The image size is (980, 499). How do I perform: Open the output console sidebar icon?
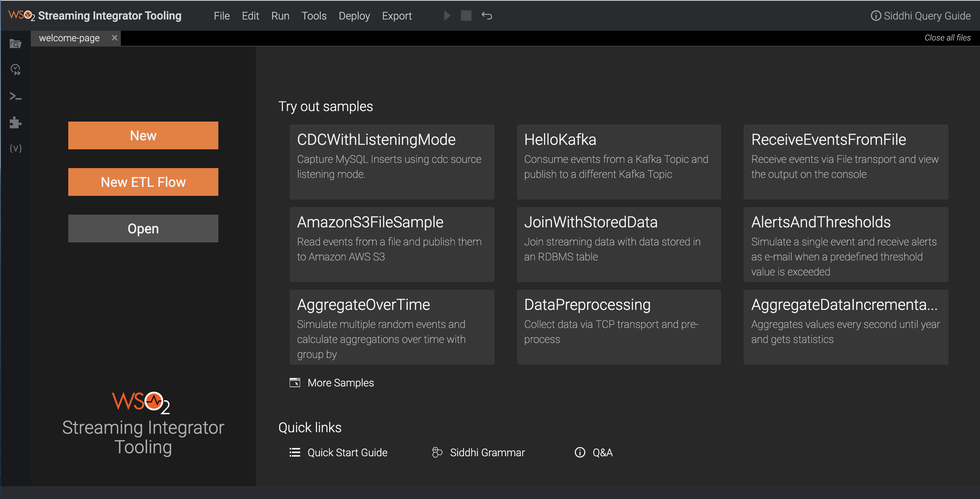click(x=15, y=96)
